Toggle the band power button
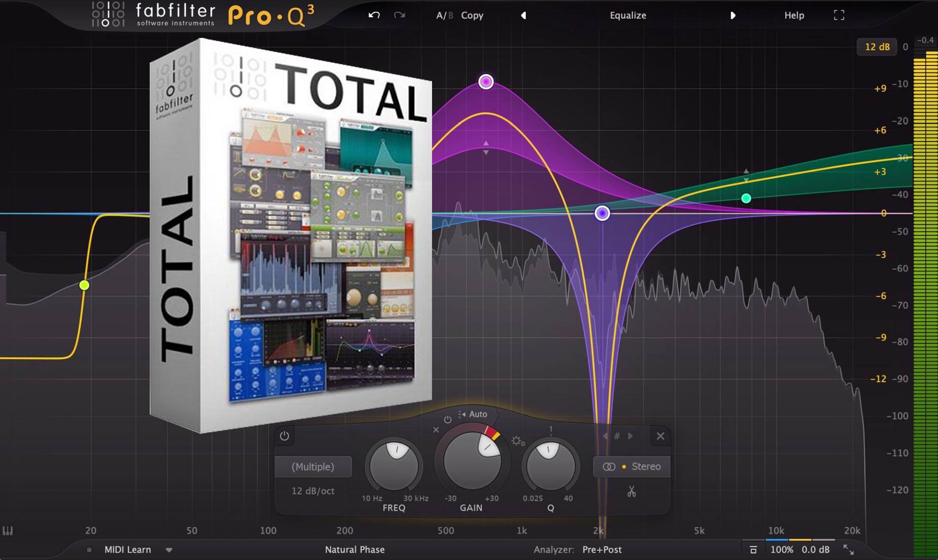This screenshot has width=938, height=560. (x=284, y=436)
